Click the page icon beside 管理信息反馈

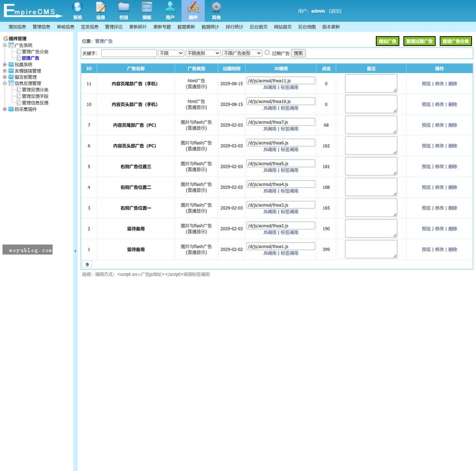(19, 103)
